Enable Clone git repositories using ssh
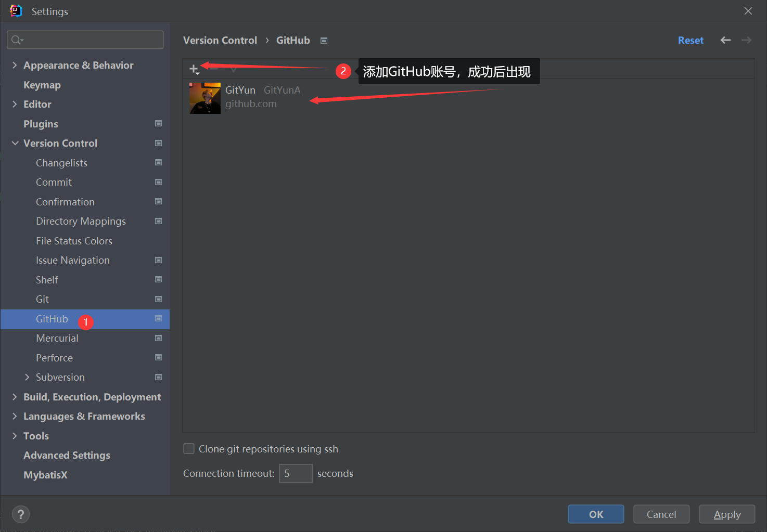The width and height of the screenshot is (767, 532). click(189, 448)
